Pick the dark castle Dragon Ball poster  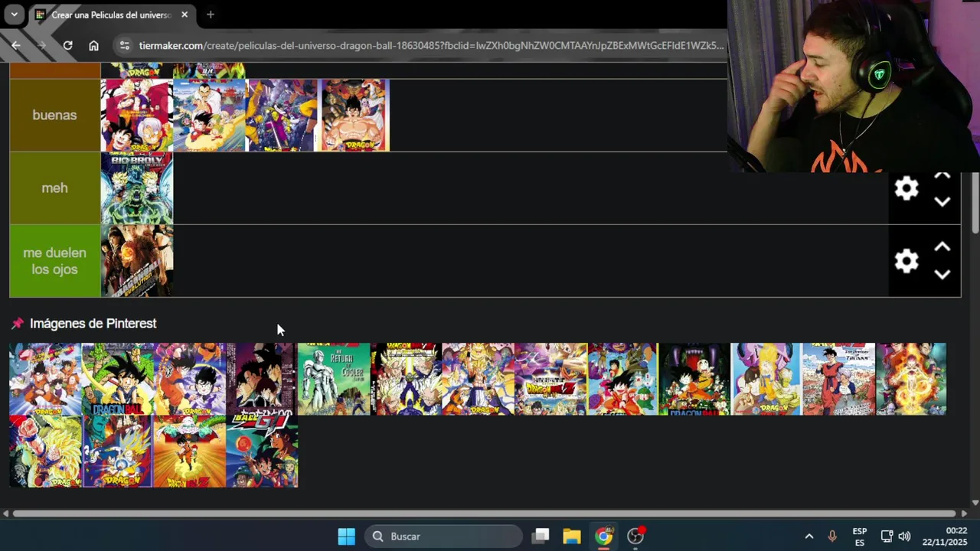694,379
